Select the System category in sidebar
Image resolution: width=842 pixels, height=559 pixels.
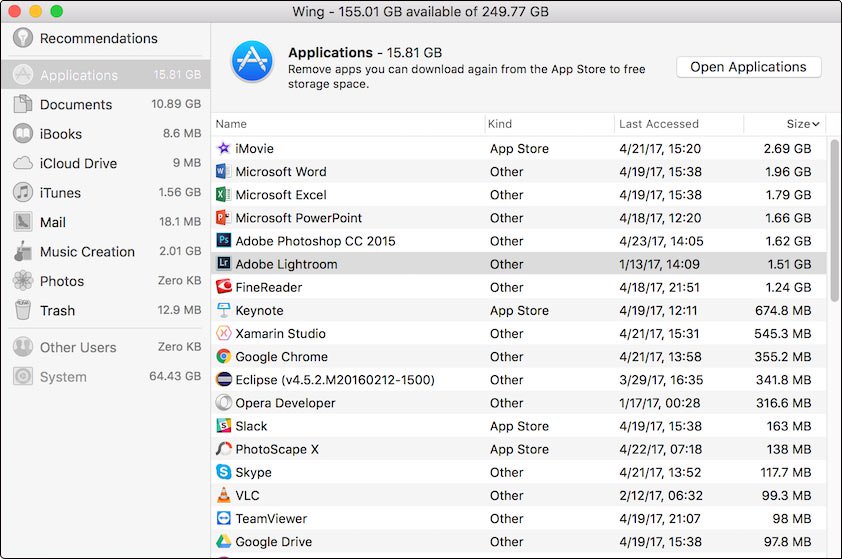point(106,376)
